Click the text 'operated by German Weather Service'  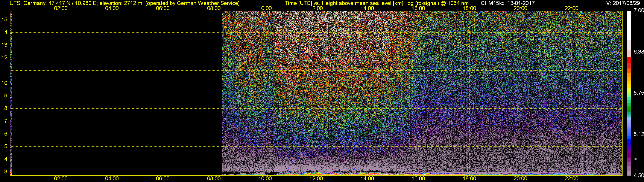pyautogui.click(x=193, y=3)
